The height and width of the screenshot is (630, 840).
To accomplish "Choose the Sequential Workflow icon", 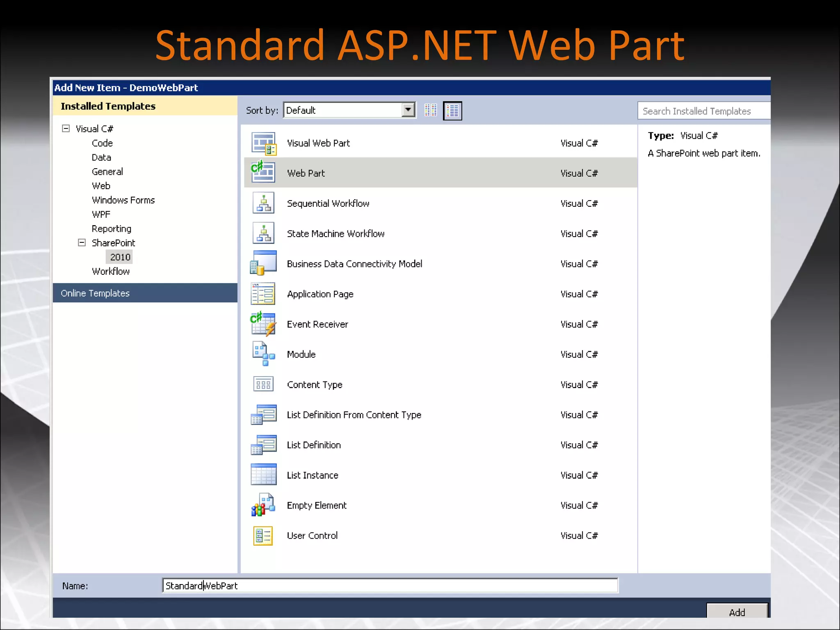I will coord(263,203).
